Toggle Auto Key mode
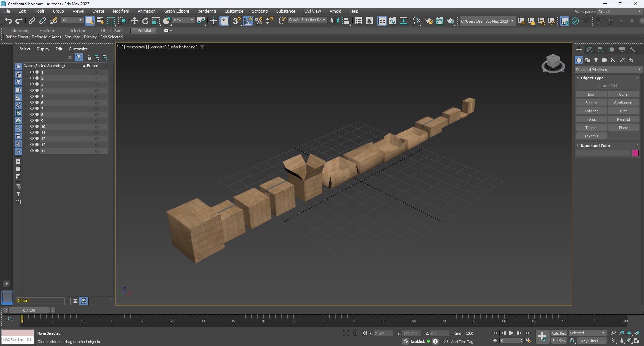Screen dimensions: 644x346 pos(559,333)
